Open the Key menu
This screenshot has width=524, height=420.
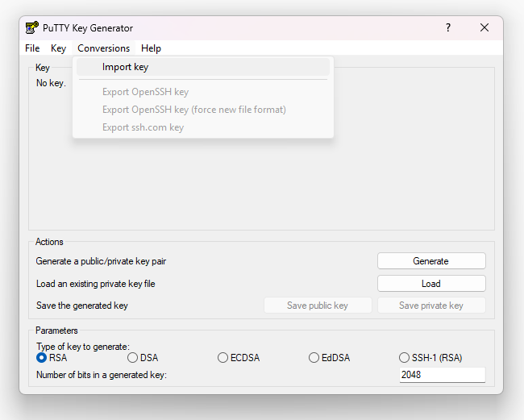(x=59, y=48)
